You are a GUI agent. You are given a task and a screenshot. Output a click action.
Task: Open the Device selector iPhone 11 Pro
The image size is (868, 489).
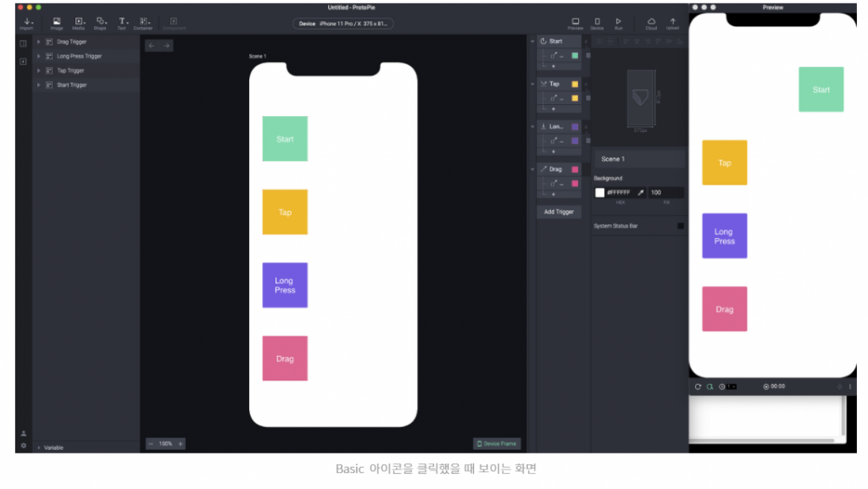pos(343,24)
